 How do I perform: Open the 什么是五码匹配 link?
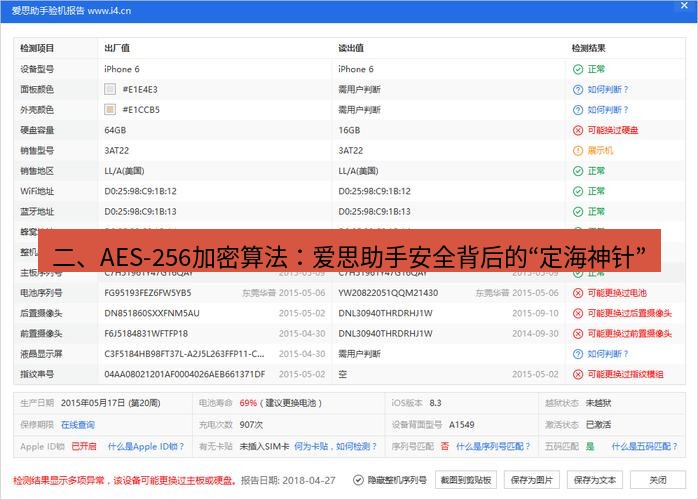point(645,446)
